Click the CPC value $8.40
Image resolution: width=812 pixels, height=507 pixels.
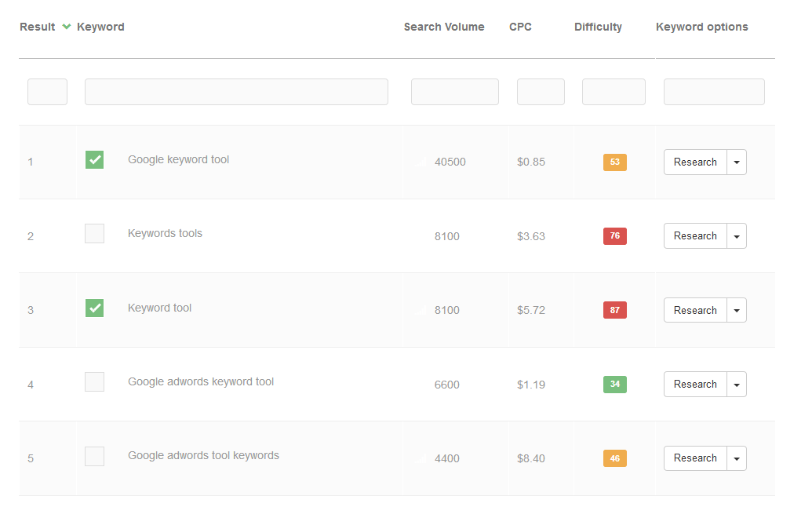(531, 459)
